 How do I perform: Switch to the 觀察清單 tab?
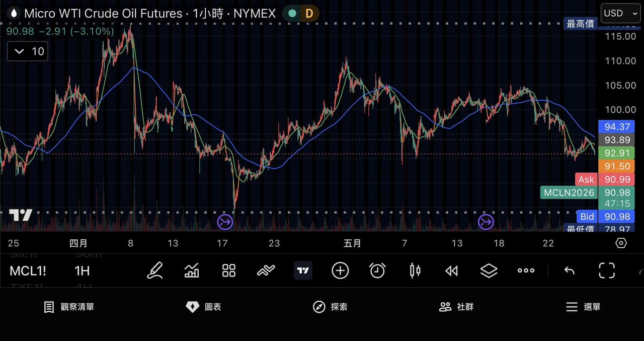tap(69, 307)
